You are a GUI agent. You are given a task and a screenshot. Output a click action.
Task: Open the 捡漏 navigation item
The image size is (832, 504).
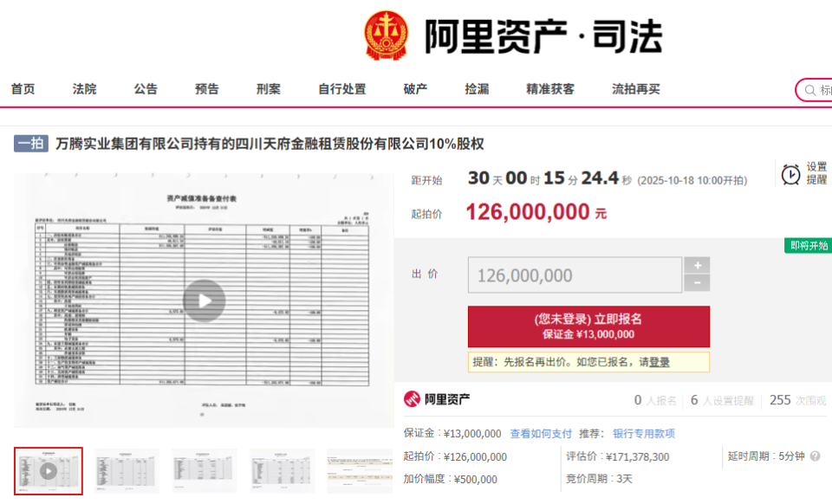tap(477, 89)
